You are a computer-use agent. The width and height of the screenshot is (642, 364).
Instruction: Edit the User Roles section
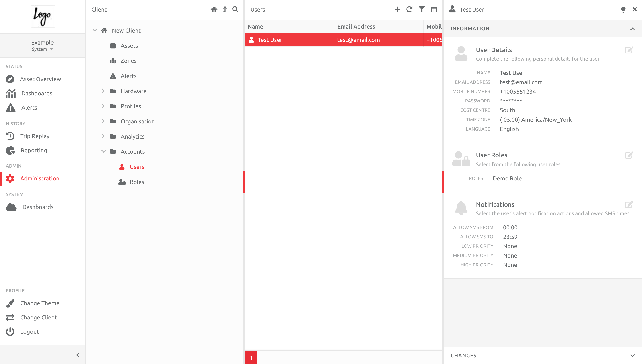629,155
